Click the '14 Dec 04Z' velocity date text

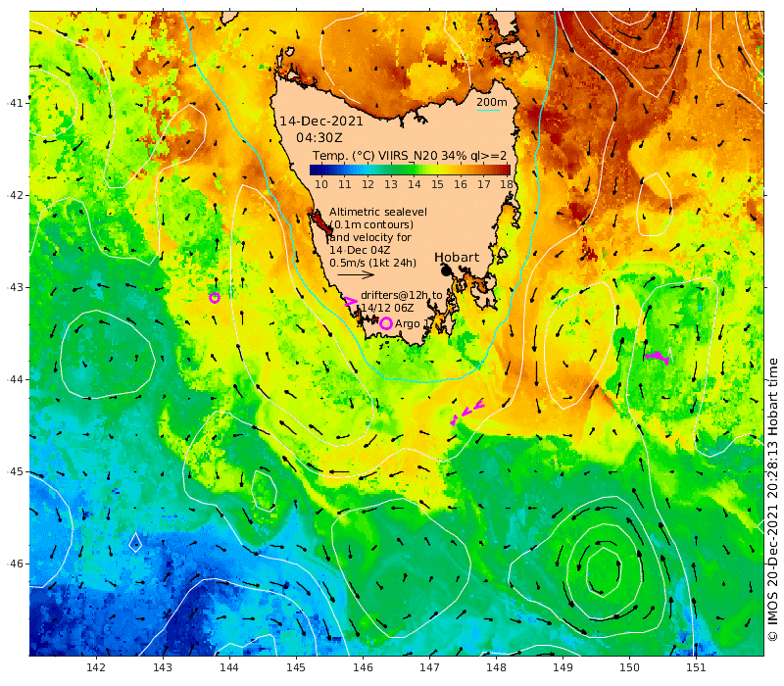360,250
